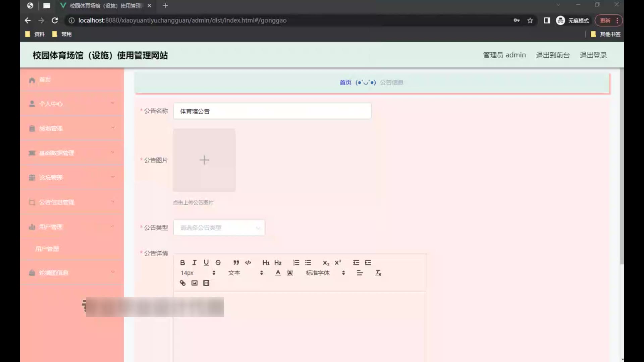
Task: Toggle bold formatting in the editor
Action: click(x=182, y=262)
